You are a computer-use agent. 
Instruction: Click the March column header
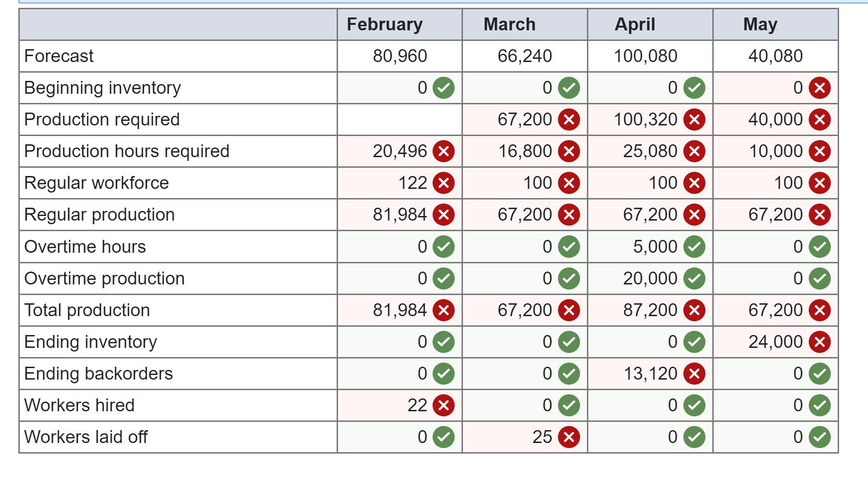[509, 24]
